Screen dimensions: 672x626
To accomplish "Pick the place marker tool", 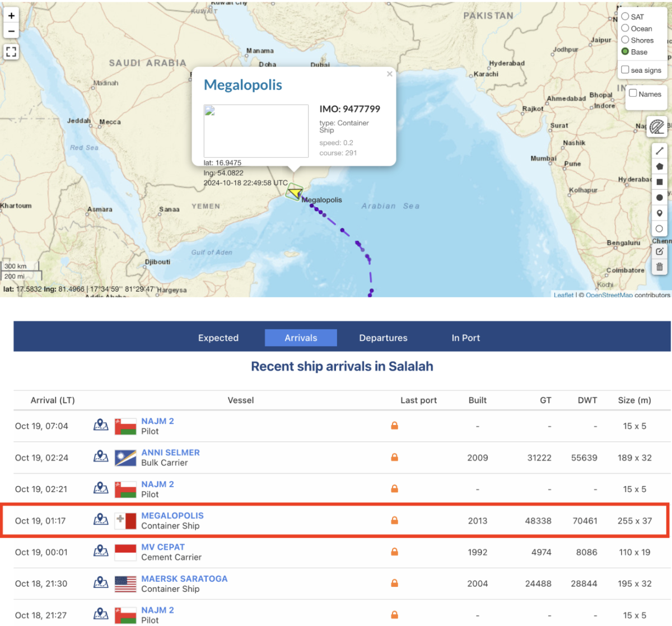I will [x=659, y=213].
